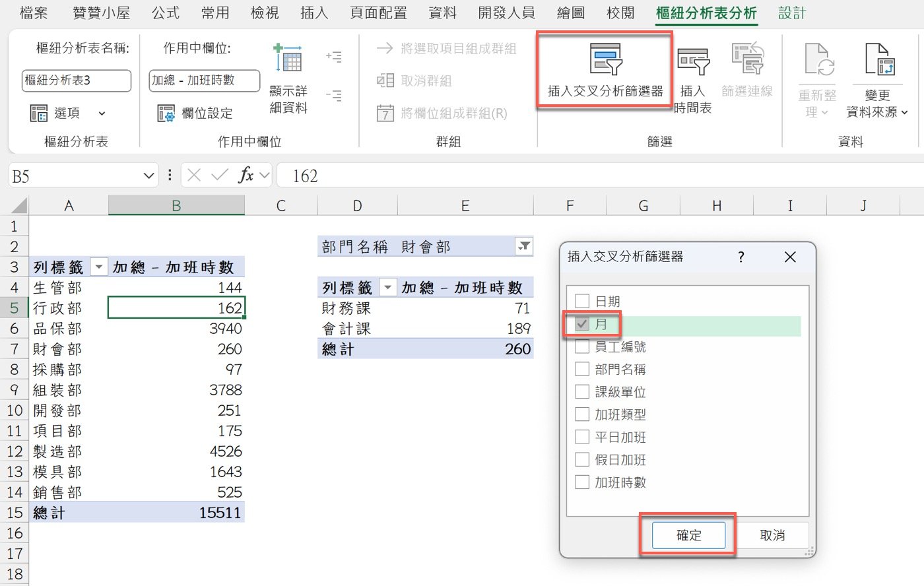Open the 插入 ribbon tab

click(x=313, y=13)
